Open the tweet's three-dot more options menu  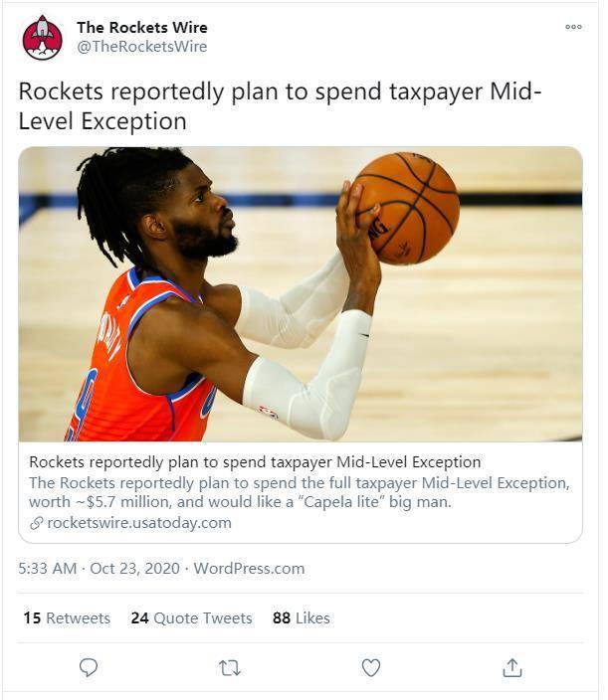(x=573, y=27)
